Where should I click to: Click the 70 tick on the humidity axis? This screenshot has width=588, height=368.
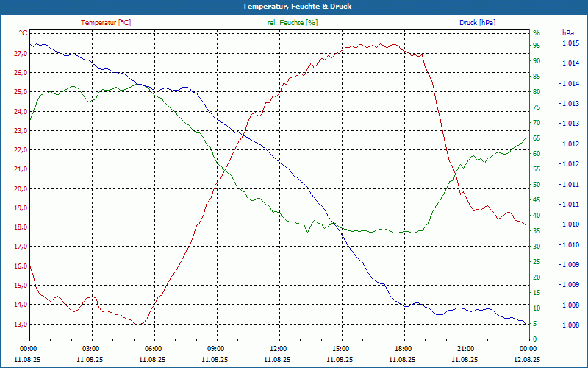537,123
